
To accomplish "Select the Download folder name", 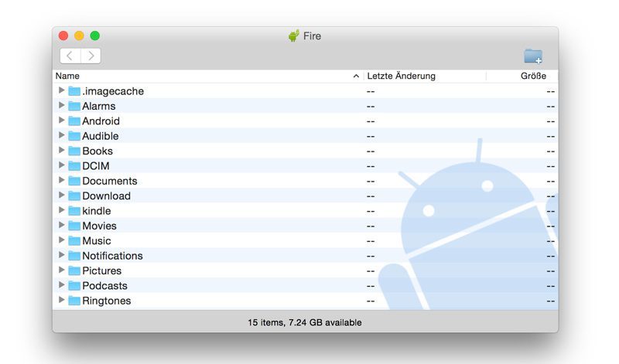I will pos(107,196).
